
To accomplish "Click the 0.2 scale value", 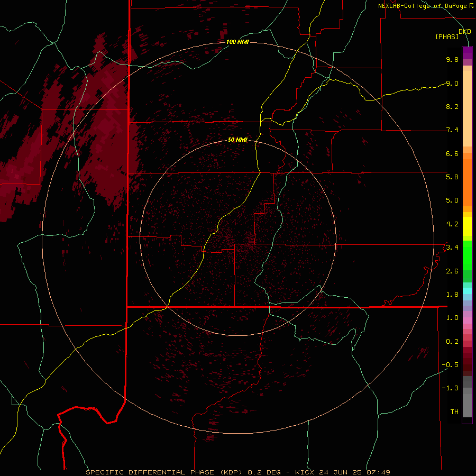I will tap(452, 342).
